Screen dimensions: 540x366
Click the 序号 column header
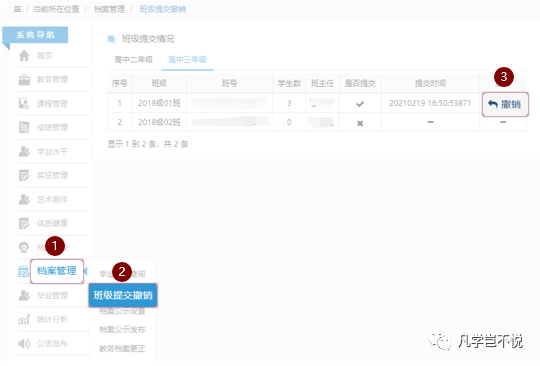point(120,83)
